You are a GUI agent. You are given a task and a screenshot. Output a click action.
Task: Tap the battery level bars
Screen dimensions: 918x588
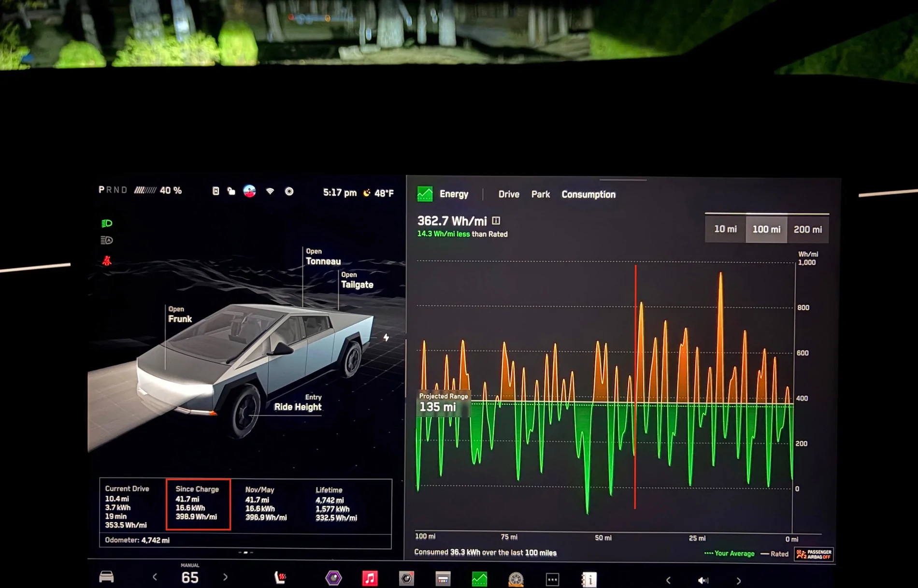(x=145, y=190)
